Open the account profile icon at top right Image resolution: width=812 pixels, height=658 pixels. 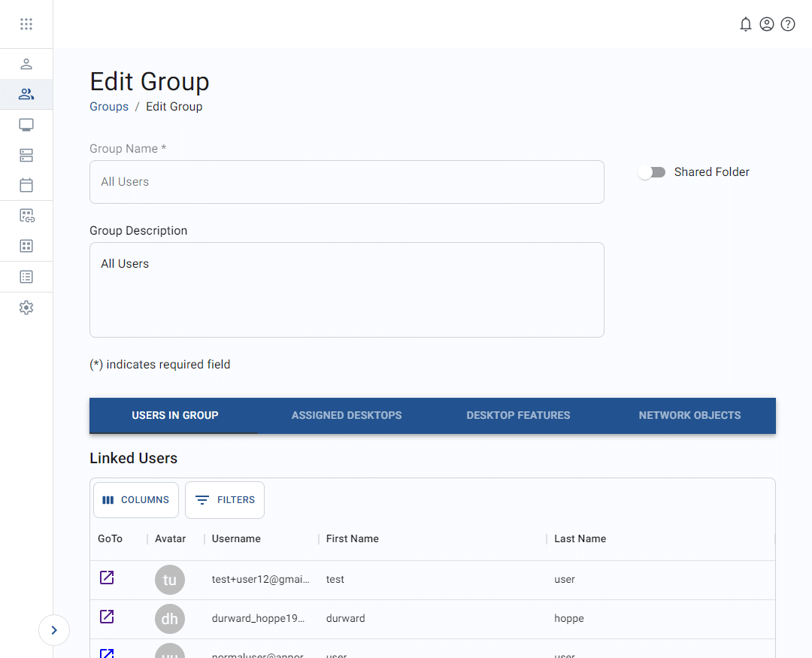767,24
